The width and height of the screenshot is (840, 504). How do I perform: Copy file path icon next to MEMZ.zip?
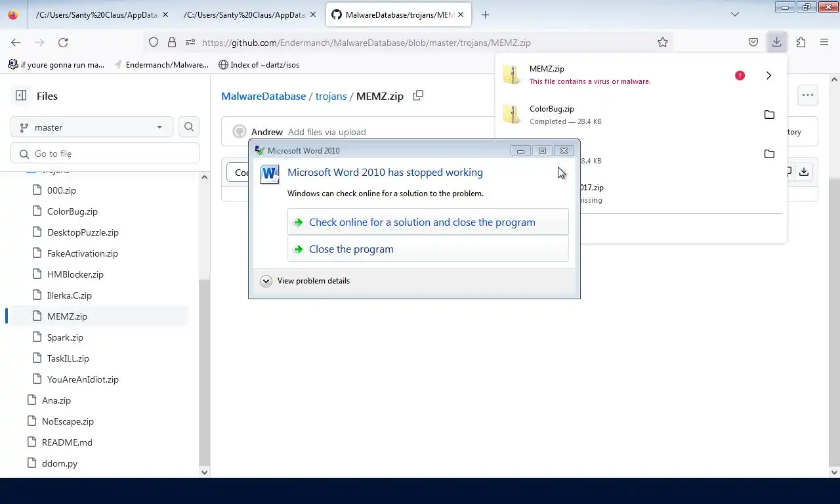point(418,96)
